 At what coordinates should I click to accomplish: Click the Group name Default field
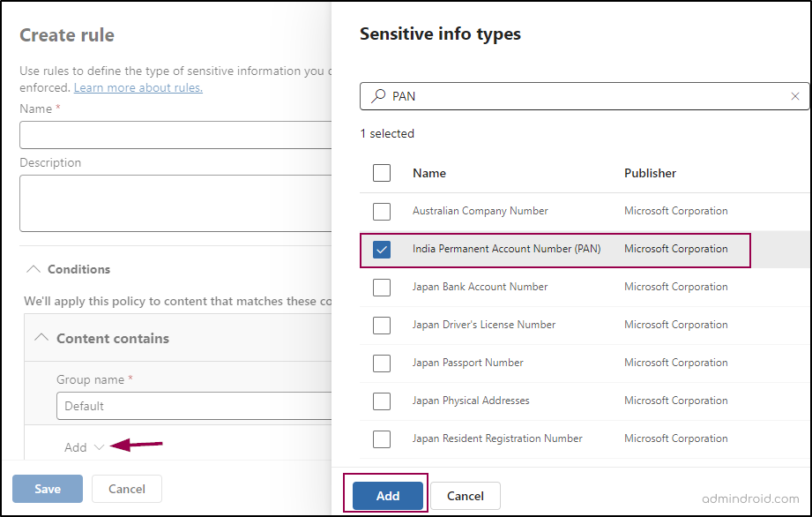point(192,406)
